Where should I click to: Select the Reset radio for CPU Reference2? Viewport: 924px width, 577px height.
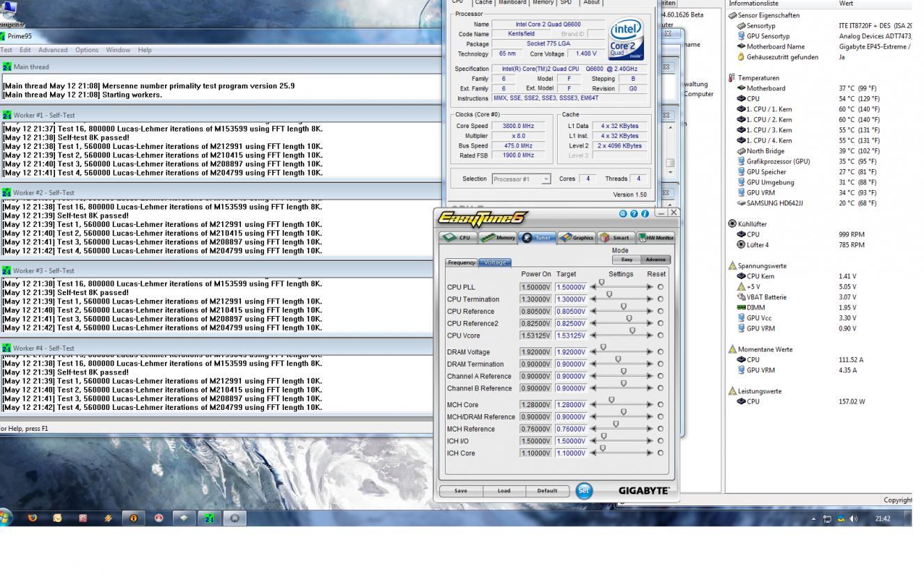[x=660, y=324]
